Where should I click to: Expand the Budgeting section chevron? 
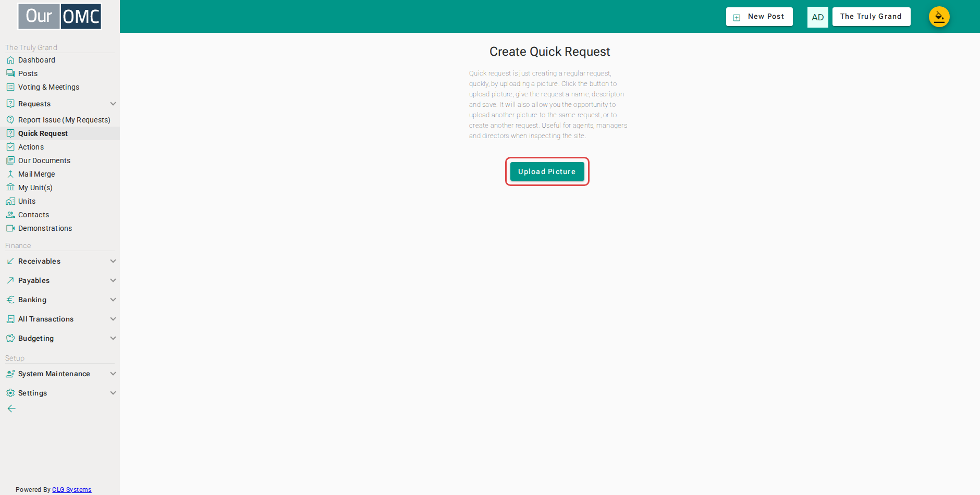113,338
